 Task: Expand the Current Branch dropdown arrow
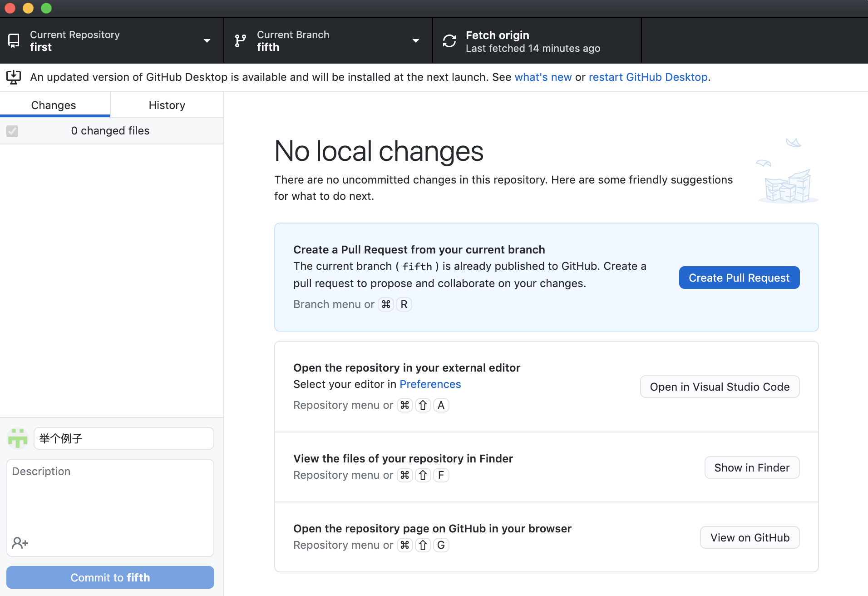(416, 41)
